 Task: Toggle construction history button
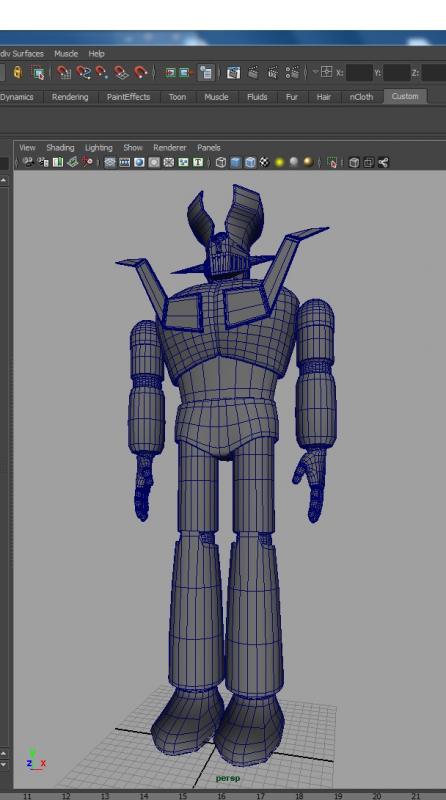pyautogui.click(x=206, y=72)
